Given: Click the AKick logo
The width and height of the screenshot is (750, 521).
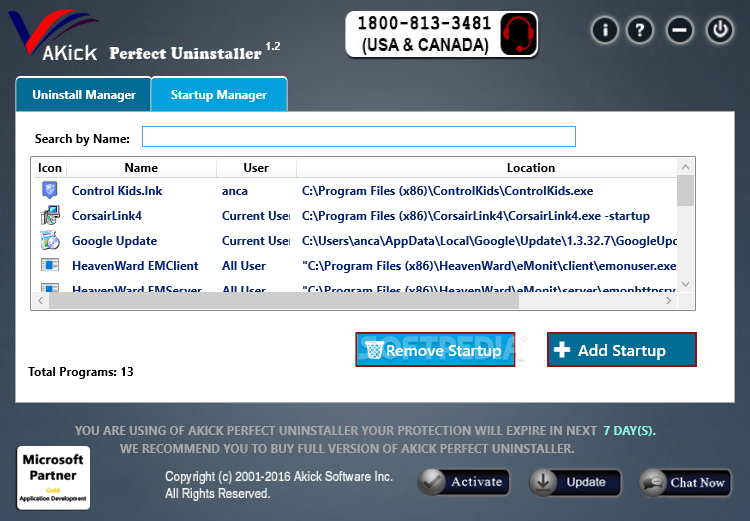Looking at the screenshot, I should [55, 36].
